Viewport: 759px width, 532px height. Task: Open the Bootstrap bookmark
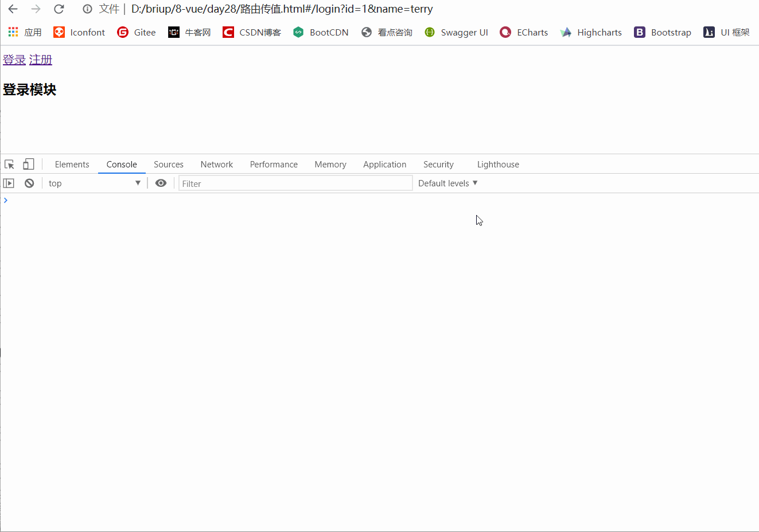(x=663, y=32)
